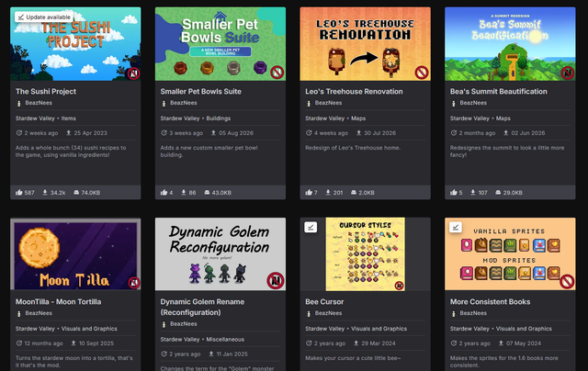Click author avatar icon on Dynamic Golem Rename
Image resolution: width=588 pixels, height=371 pixels.
coord(164,324)
